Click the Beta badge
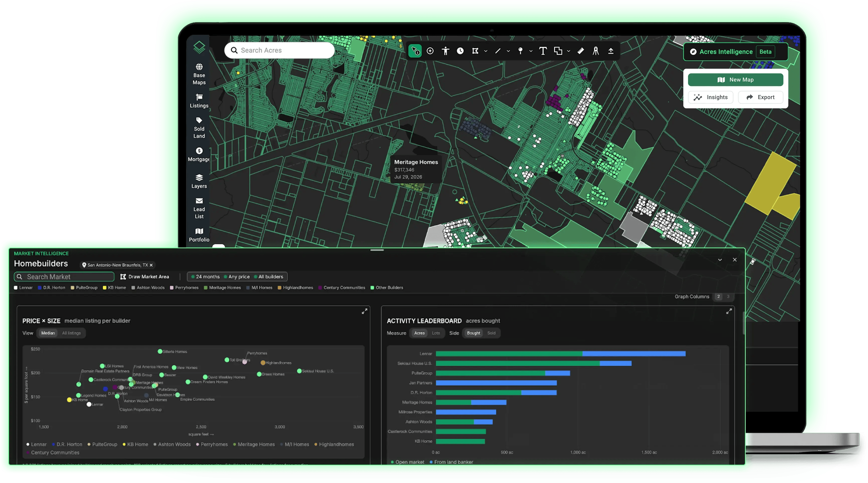Image resolution: width=868 pixels, height=483 pixels. 765,52
